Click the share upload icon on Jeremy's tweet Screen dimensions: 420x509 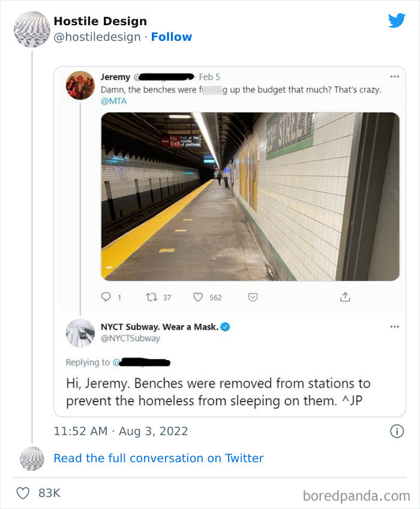point(345,297)
